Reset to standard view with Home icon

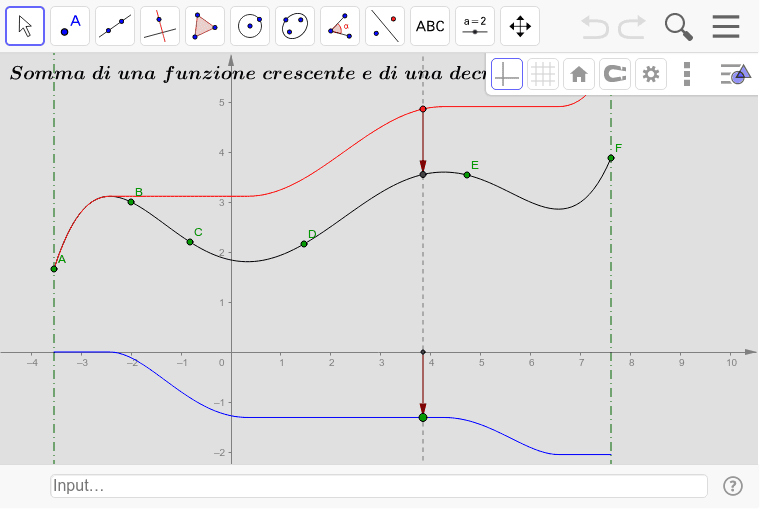[579, 74]
